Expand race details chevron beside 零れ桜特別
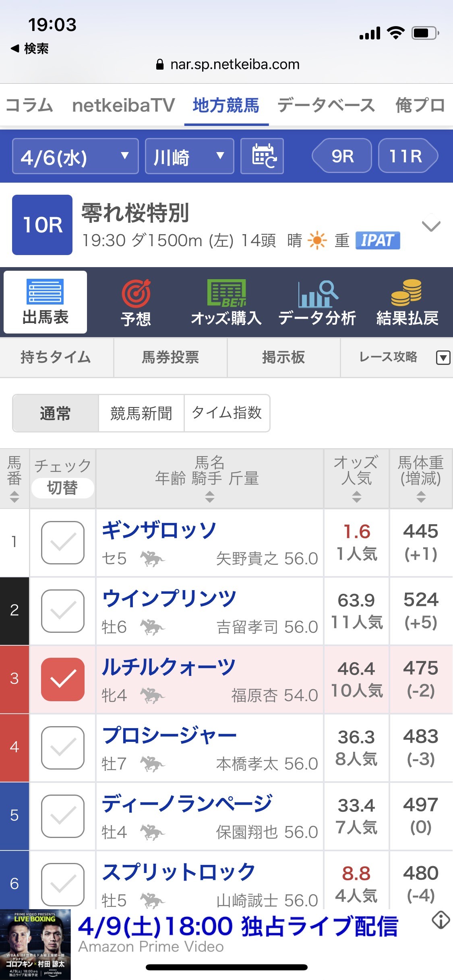The height and width of the screenshot is (980, 453). pyautogui.click(x=431, y=226)
